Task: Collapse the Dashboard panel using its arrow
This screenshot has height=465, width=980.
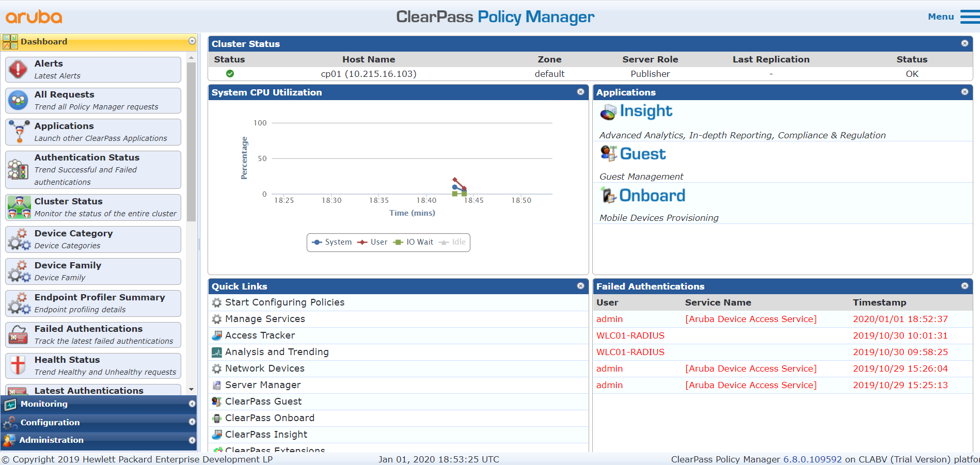Action: 192,42
